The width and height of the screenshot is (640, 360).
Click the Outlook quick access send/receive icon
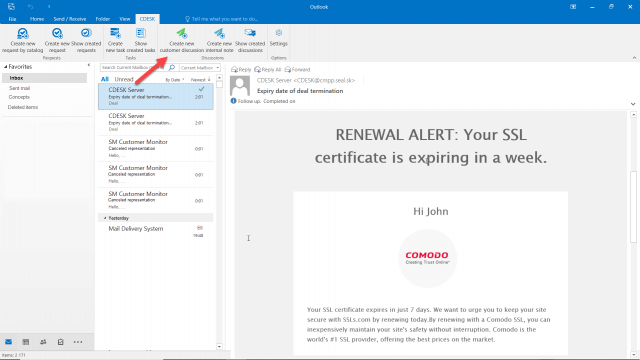coord(11,7)
